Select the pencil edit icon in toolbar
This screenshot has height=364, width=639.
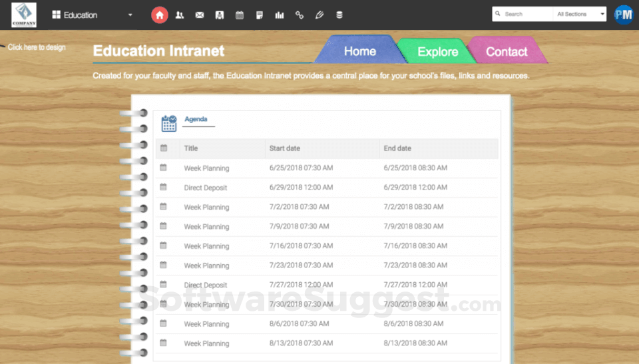319,15
